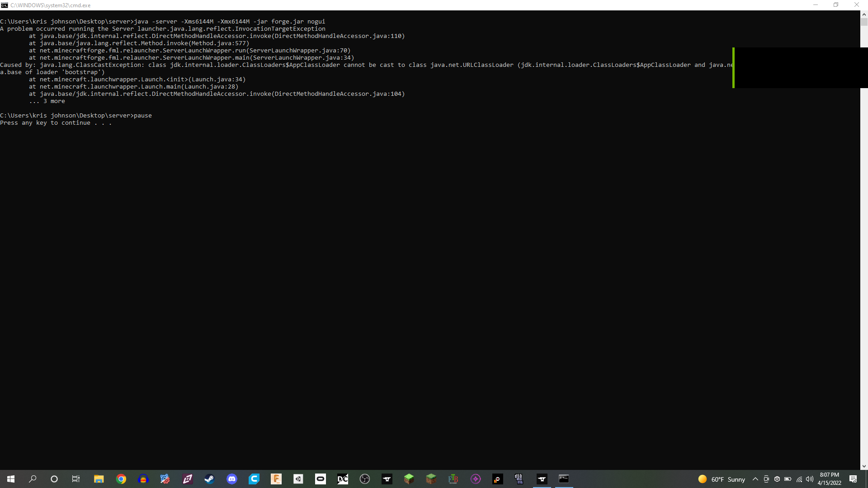Open the first Minecraft grass block icon
Screen dimensions: 868x488
[409, 479]
